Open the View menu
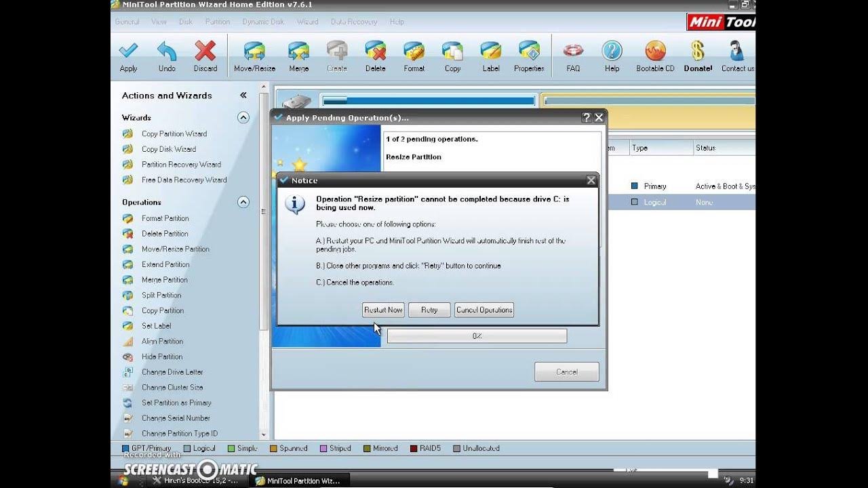The image size is (868, 488). (x=159, y=22)
